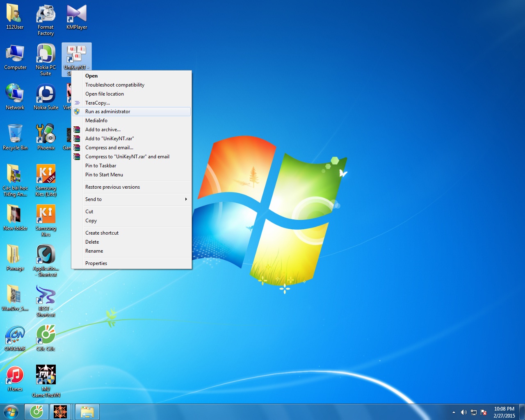Choose MediaInfo from the context menu
Viewport: 525px width, 420px height.
[x=131, y=121]
